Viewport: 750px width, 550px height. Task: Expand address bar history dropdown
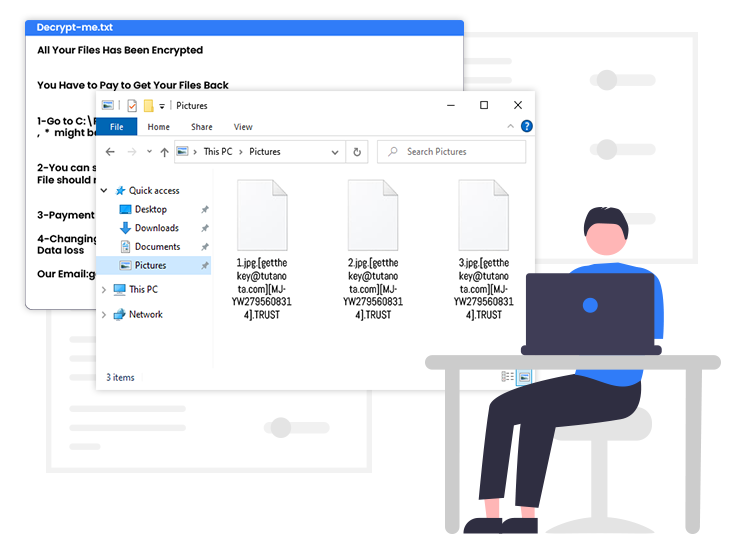tap(335, 152)
